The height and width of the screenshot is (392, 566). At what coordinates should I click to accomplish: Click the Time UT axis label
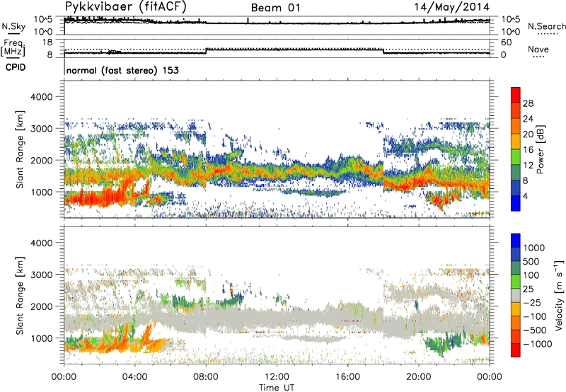277,388
